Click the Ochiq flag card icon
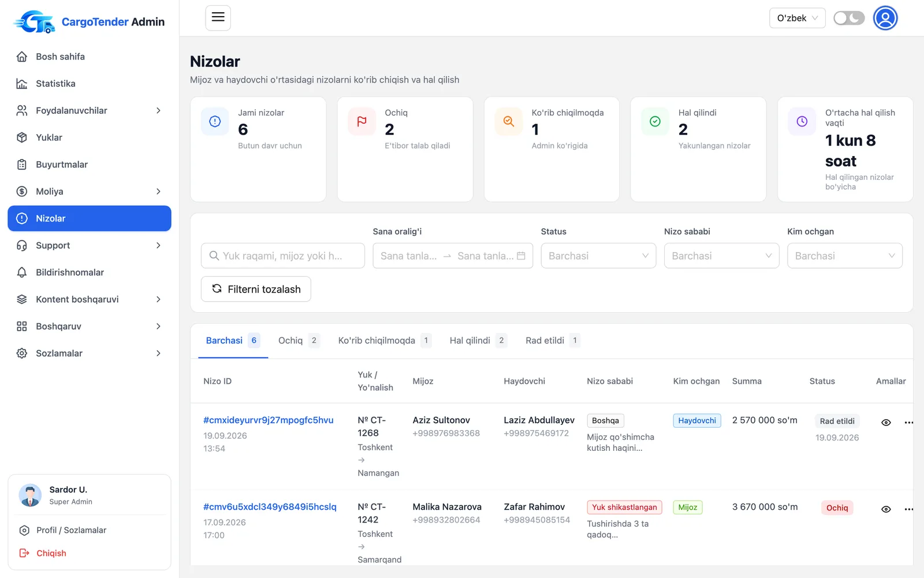Viewport: 924px width, 578px height. point(362,121)
